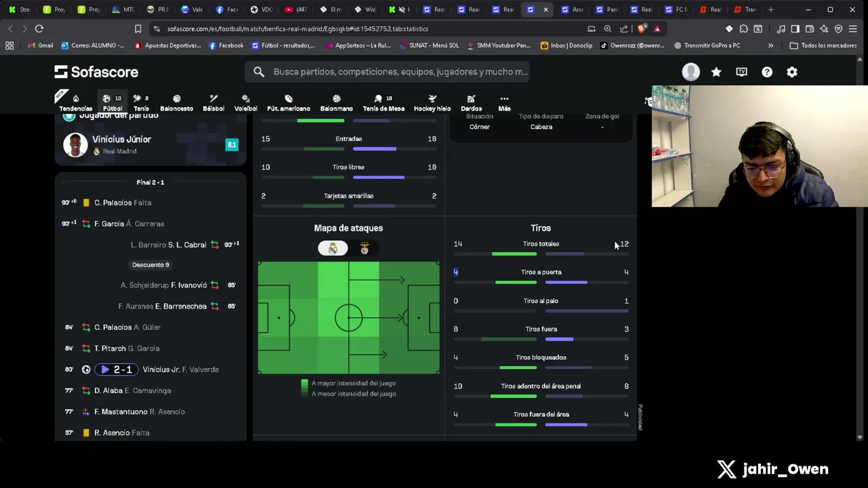Viewport: 868px width, 488px height.
Task: Open the Hockey hielo section
Action: click(x=432, y=103)
